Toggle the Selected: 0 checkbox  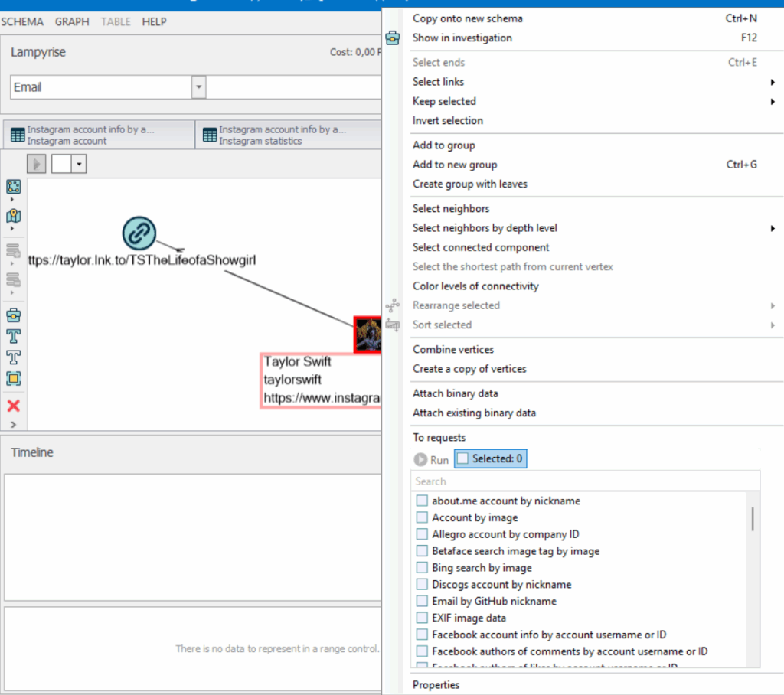point(462,458)
